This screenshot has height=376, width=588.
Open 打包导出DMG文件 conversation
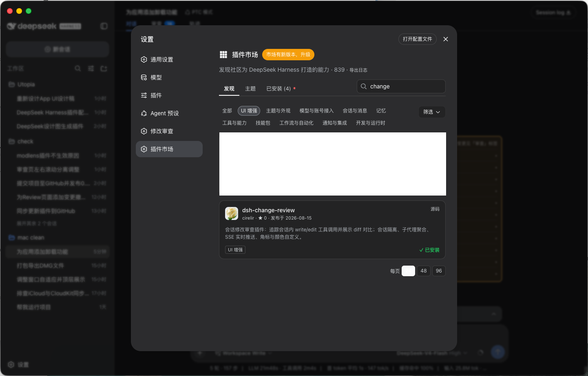pyautogui.click(x=57, y=266)
